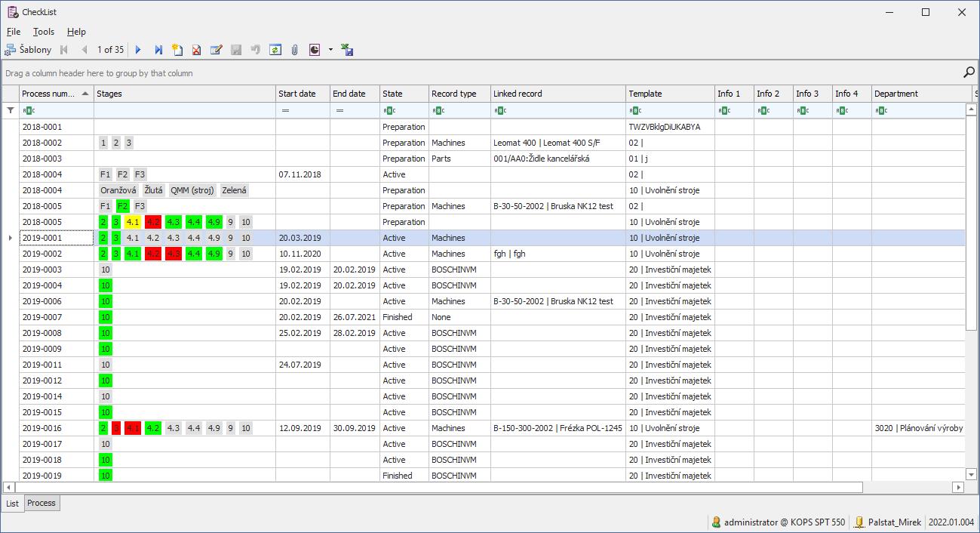The width and height of the screenshot is (980, 533).
Task: Click filter operator in Record type filter
Action: click(438, 110)
